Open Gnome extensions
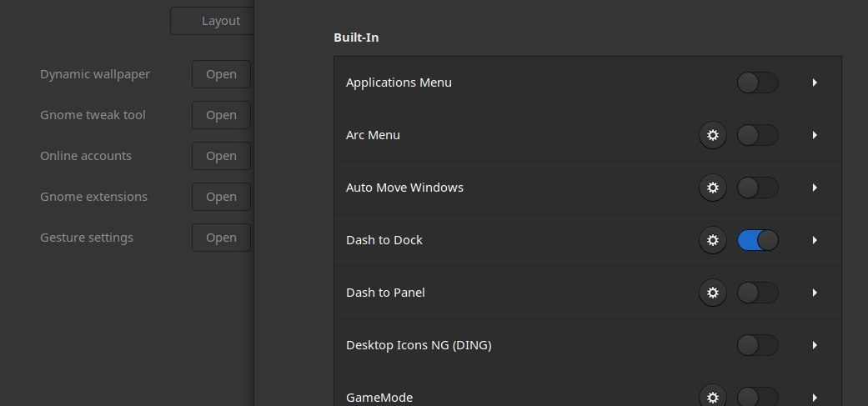 (x=222, y=197)
